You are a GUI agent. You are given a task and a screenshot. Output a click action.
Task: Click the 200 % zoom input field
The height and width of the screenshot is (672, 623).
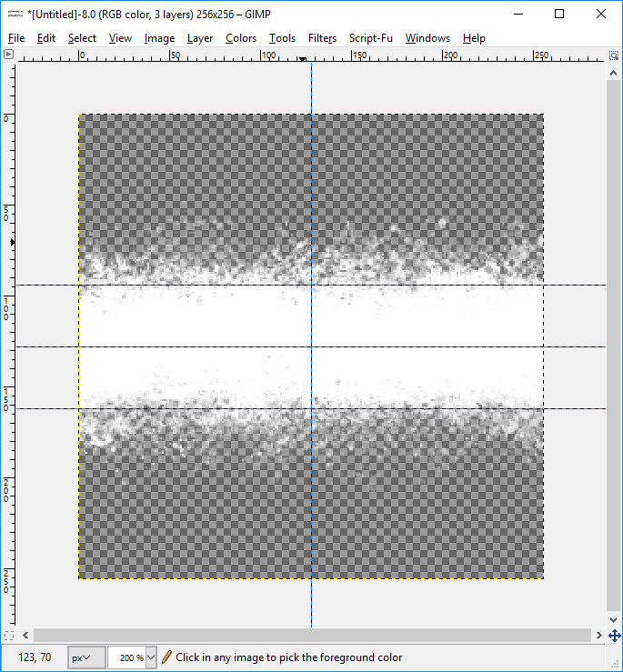click(x=127, y=657)
